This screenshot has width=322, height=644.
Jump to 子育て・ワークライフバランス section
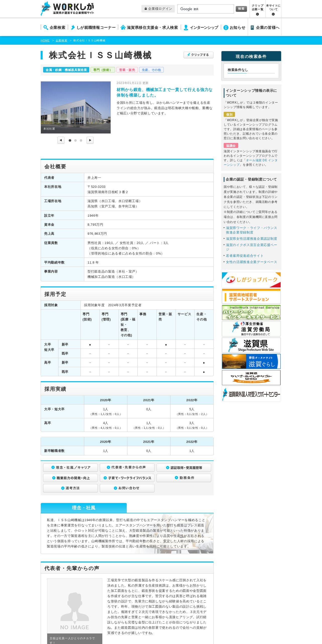click(127, 478)
